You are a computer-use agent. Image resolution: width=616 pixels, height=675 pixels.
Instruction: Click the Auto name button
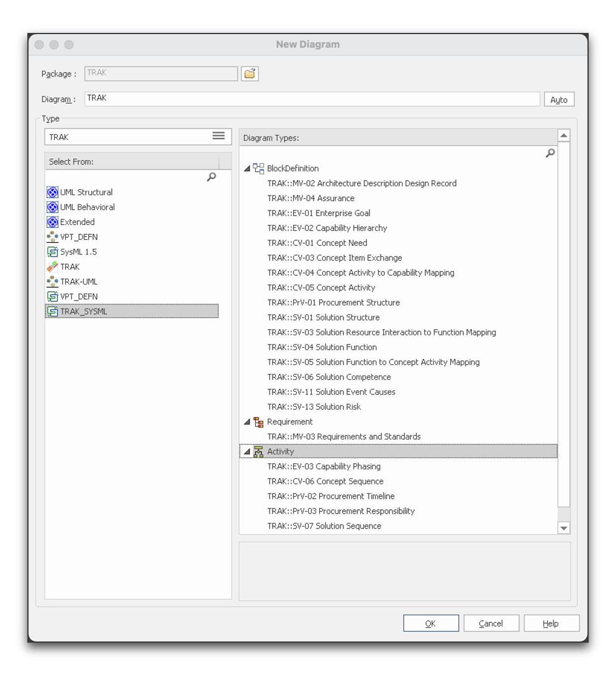tap(559, 99)
